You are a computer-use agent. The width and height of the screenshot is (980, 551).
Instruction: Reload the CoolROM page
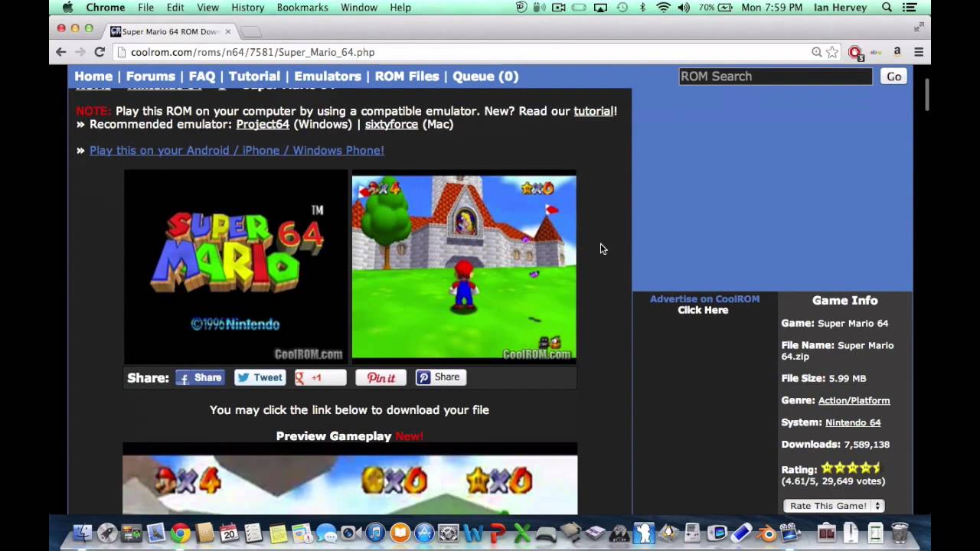click(100, 52)
